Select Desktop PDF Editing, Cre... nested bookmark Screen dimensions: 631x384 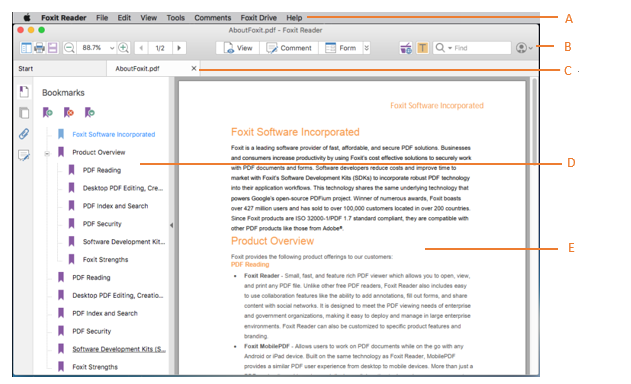coord(123,188)
